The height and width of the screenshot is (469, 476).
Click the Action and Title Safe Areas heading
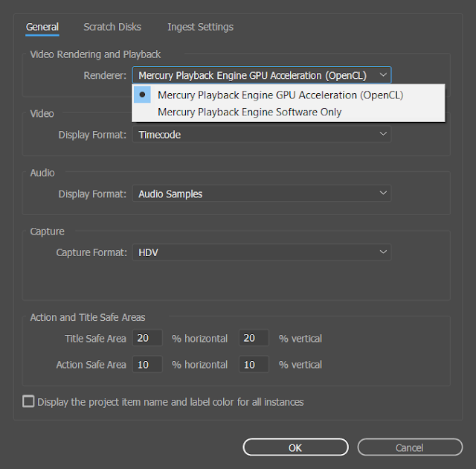click(88, 317)
